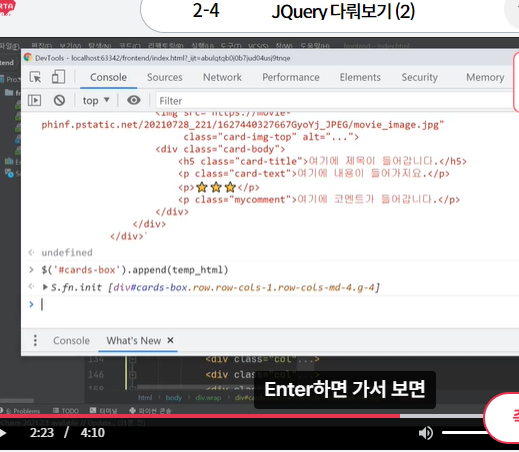Image resolution: width=519 pixels, height=452 pixels.
Task: Click the mycomment paragraph line in console
Action: click(x=319, y=199)
